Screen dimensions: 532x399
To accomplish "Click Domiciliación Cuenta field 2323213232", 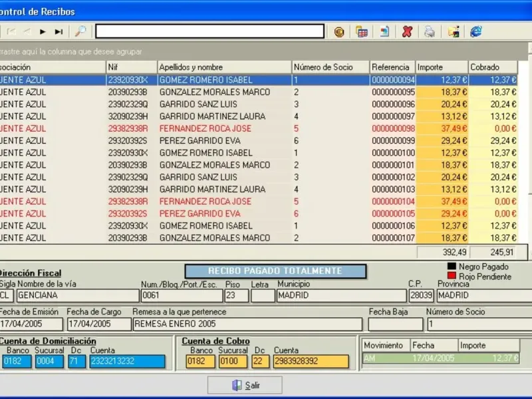I will point(127,361).
